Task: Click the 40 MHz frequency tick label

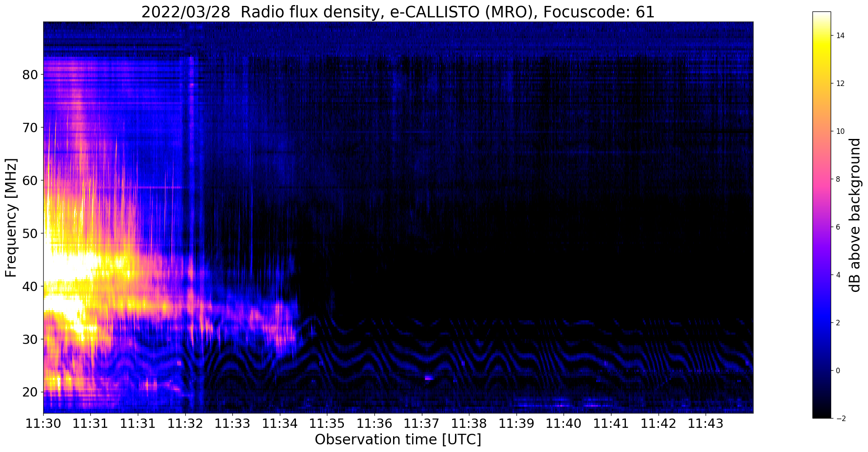Action: click(x=30, y=286)
